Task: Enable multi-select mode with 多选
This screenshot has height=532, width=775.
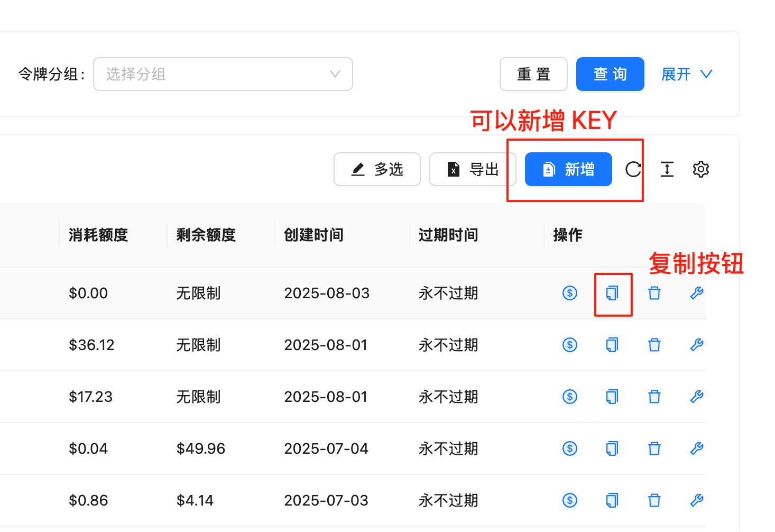Action: [x=377, y=169]
